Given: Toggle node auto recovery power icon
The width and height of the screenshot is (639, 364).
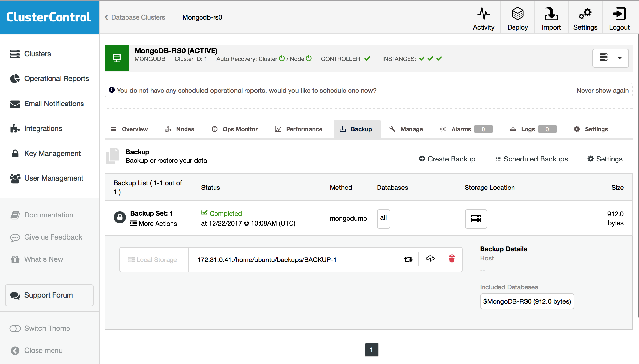Looking at the screenshot, I should [x=309, y=58].
